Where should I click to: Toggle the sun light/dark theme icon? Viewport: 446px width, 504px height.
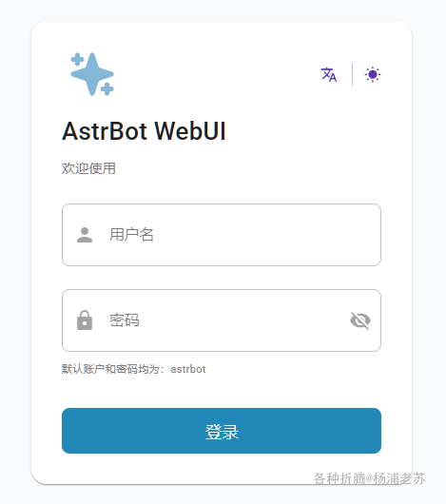pyautogui.click(x=373, y=74)
